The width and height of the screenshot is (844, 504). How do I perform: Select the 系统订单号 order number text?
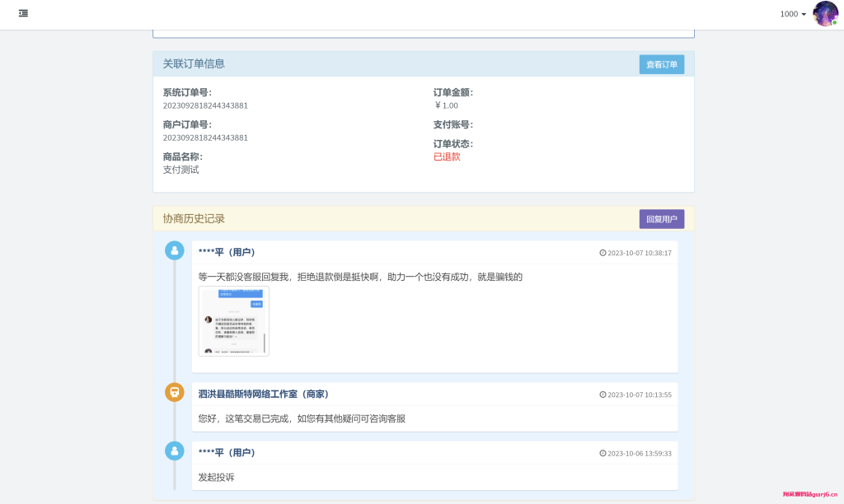206,105
